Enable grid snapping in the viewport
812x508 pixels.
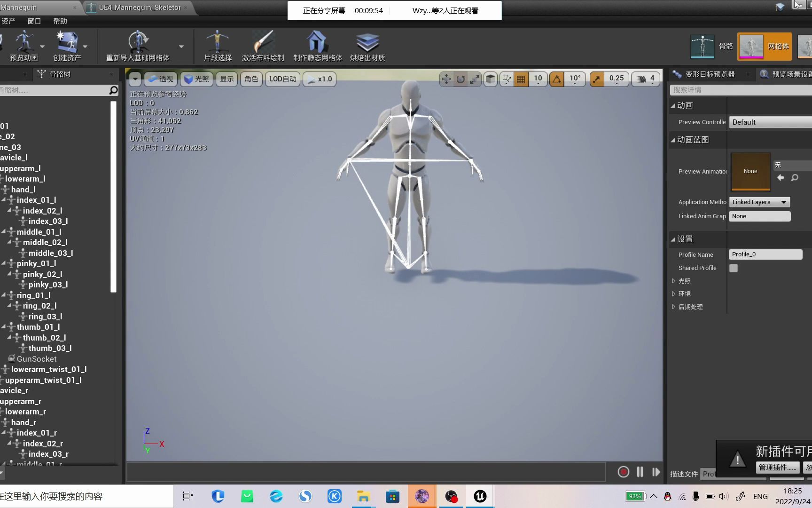521,79
